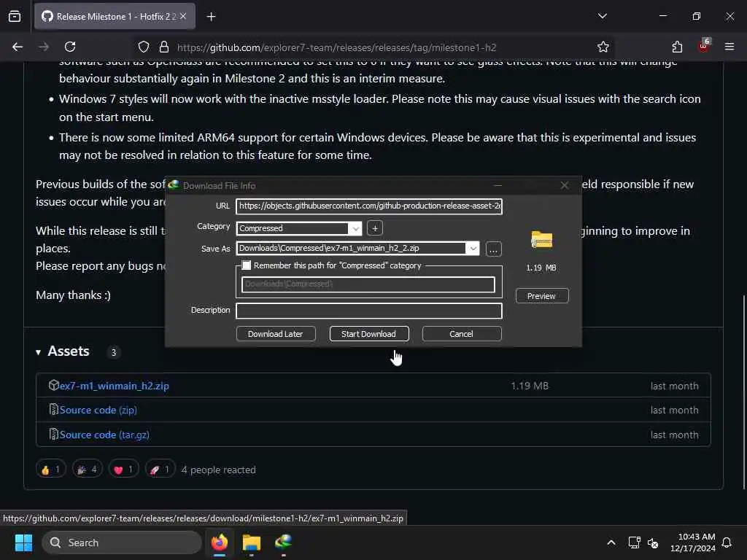The width and height of the screenshot is (747, 560).
Task: Open the Category dropdown
Action: (355, 228)
